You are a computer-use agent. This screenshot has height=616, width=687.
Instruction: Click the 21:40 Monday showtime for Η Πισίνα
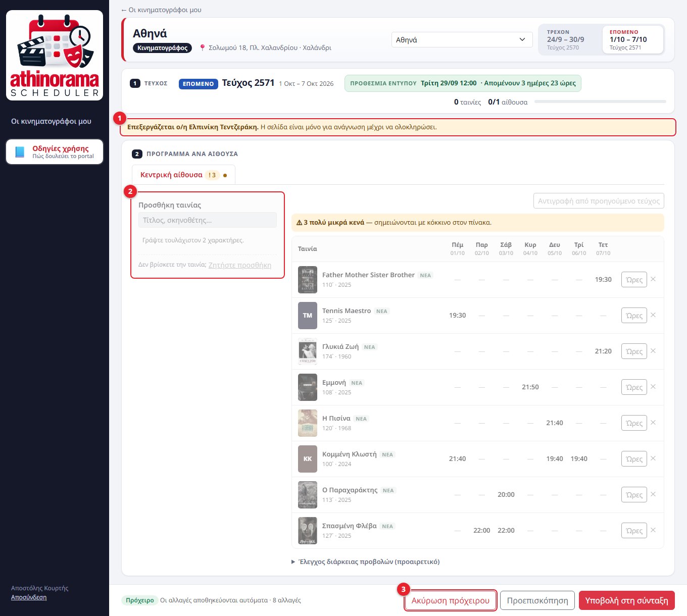click(x=555, y=423)
